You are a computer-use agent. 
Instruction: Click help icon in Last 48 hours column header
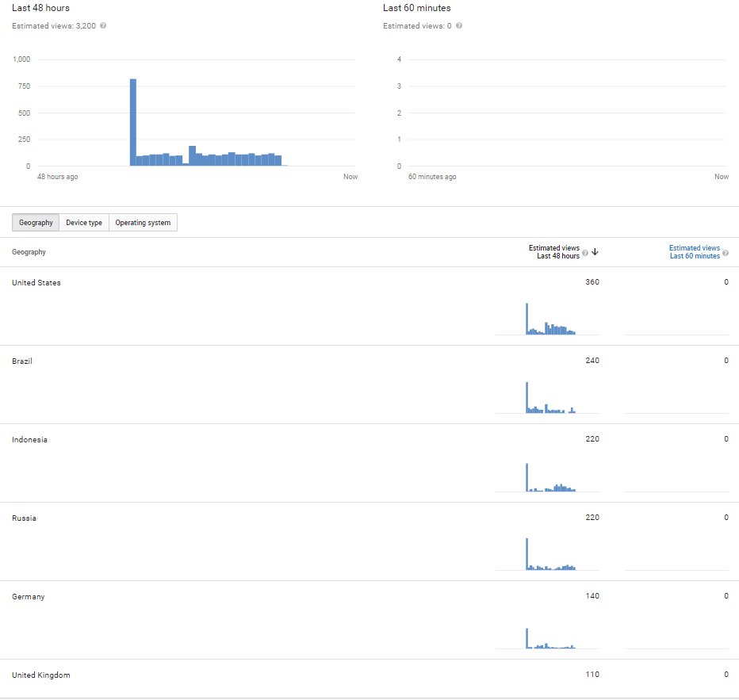tap(585, 253)
